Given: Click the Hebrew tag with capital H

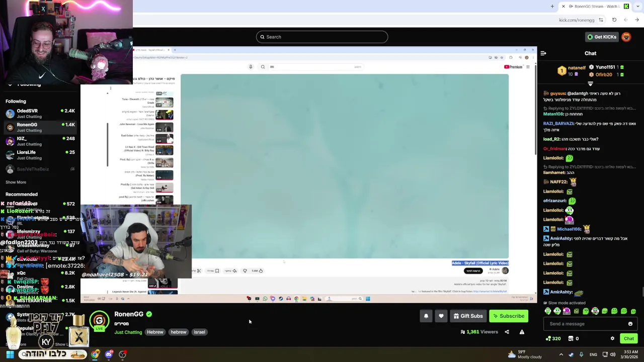Looking at the screenshot, I should click(155, 332).
